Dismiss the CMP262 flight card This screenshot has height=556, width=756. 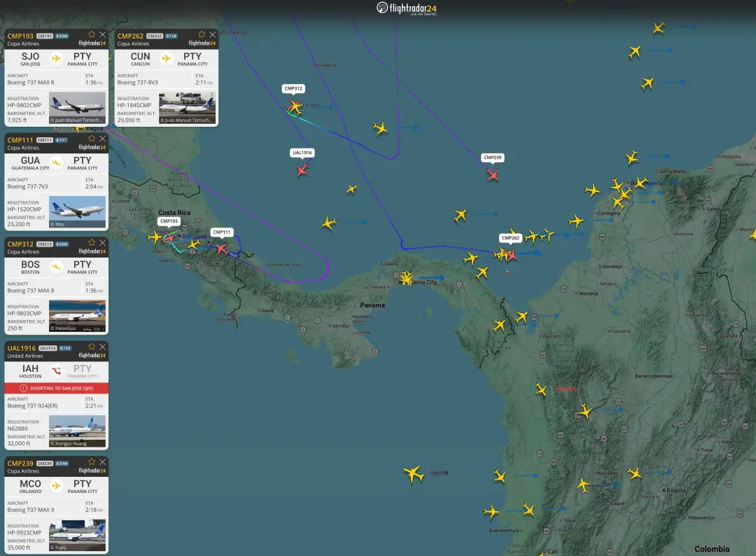tap(213, 35)
